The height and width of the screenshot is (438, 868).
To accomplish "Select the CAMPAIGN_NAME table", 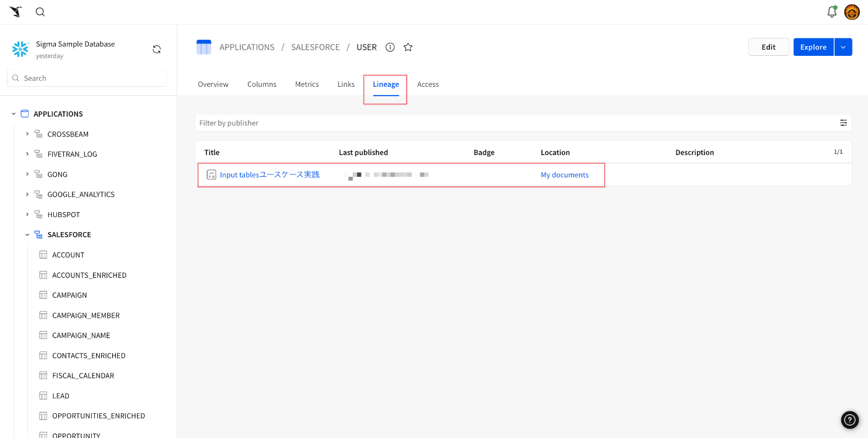I will tap(81, 336).
